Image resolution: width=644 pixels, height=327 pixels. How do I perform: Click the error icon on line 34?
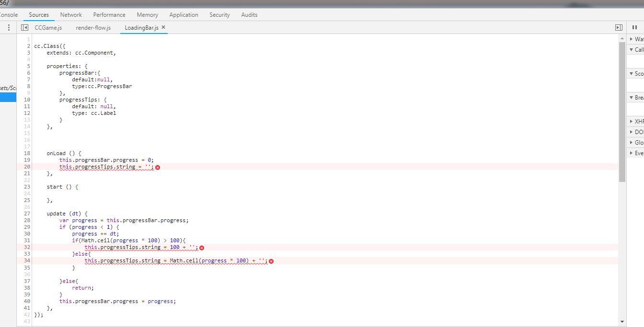pyautogui.click(x=271, y=261)
